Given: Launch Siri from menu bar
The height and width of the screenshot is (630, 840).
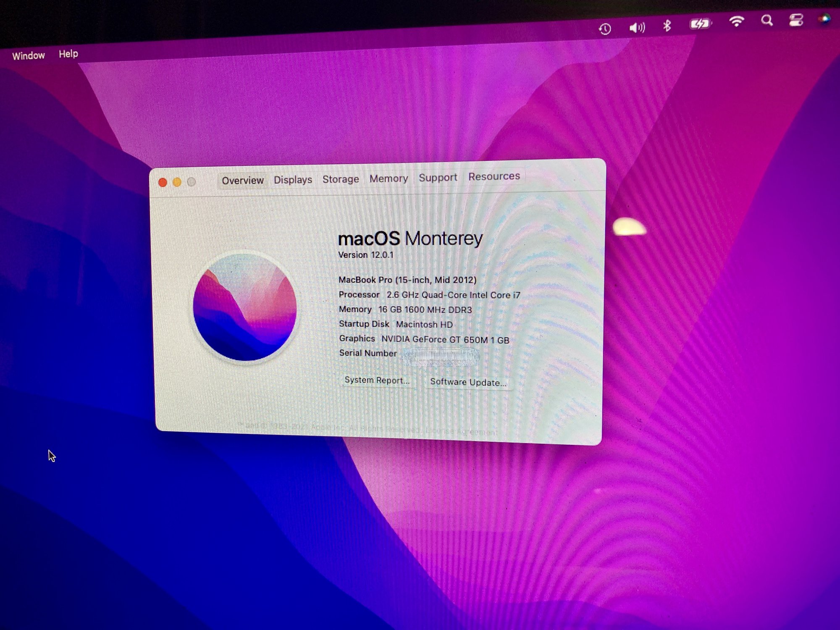Looking at the screenshot, I should click(x=825, y=18).
